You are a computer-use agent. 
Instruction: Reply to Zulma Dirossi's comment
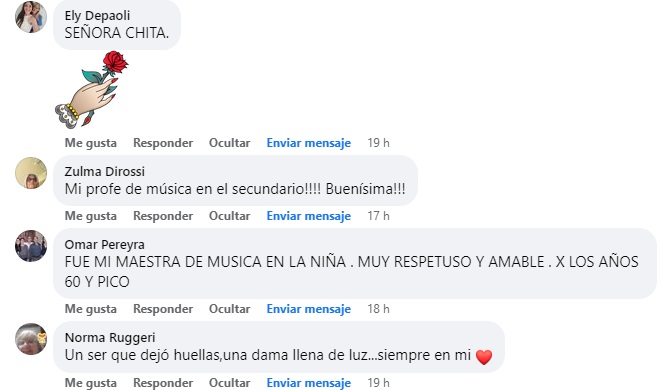[163, 216]
